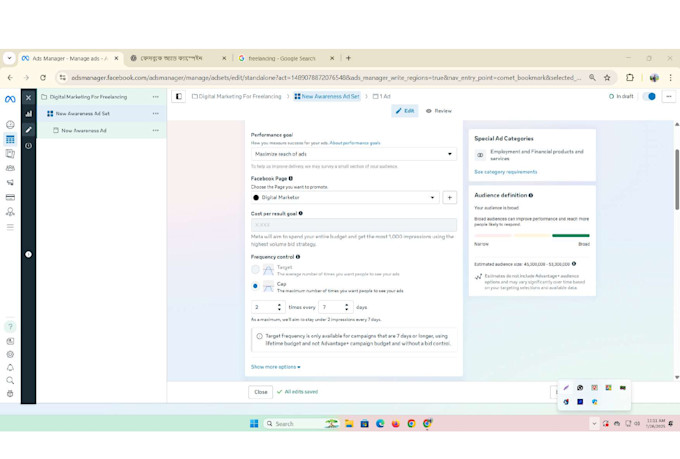Viewport: 680px width, 459px height.
Task: Click the days count field showing 7
Action: 336,307
